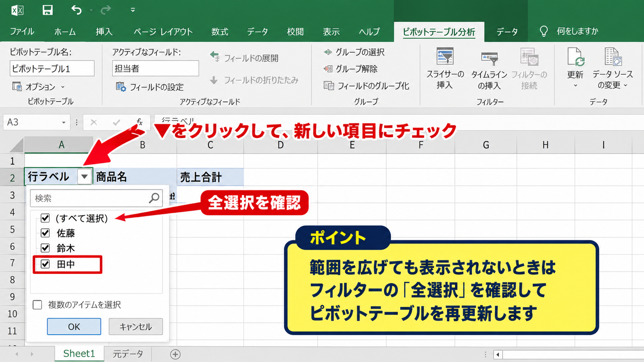This screenshot has width=644, height=362.
Task: Click the fx insert function icon
Action: [139, 122]
